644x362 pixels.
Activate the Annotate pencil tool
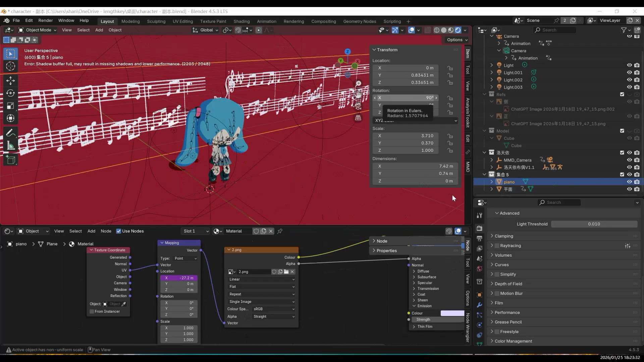tap(10, 133)
